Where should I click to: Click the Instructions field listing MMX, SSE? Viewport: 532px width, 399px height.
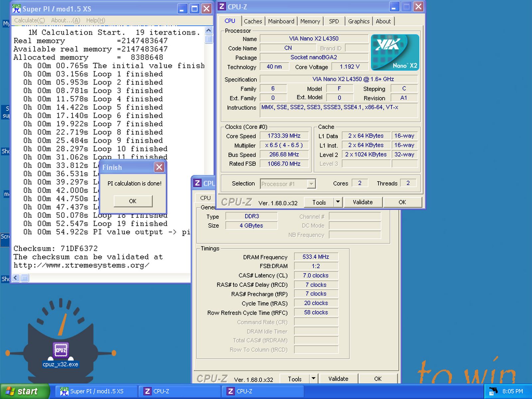(x=339, y=110)
